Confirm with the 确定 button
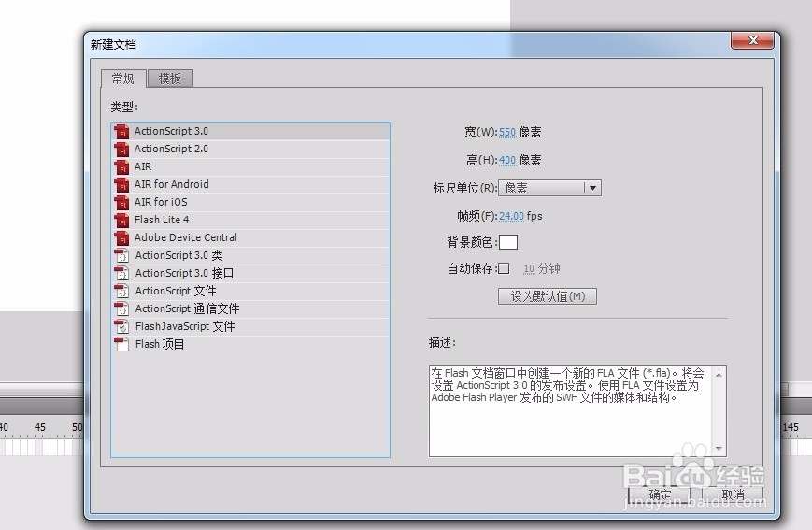This screenshot has height=530, width=812. tap(660, 495)
